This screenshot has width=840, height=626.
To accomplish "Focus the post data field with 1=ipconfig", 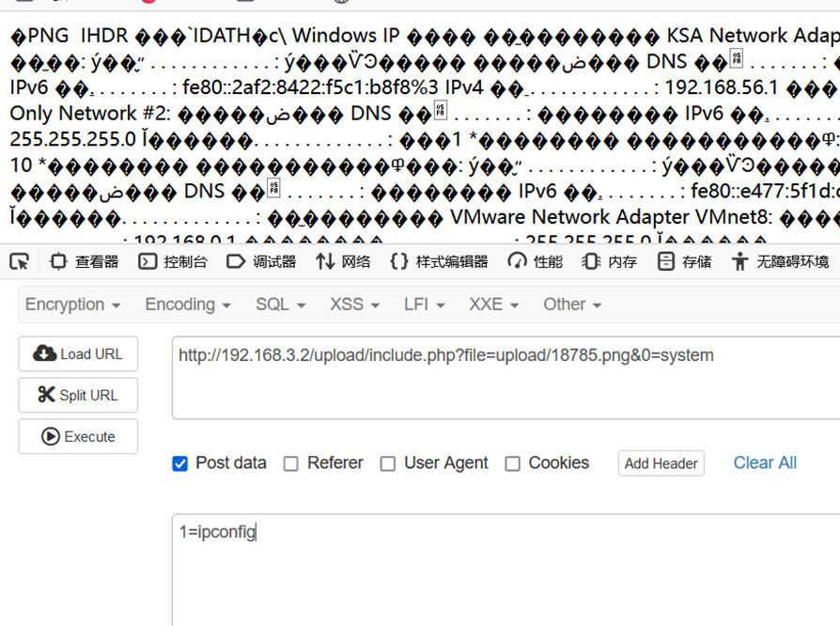I will tap(506, 570).
